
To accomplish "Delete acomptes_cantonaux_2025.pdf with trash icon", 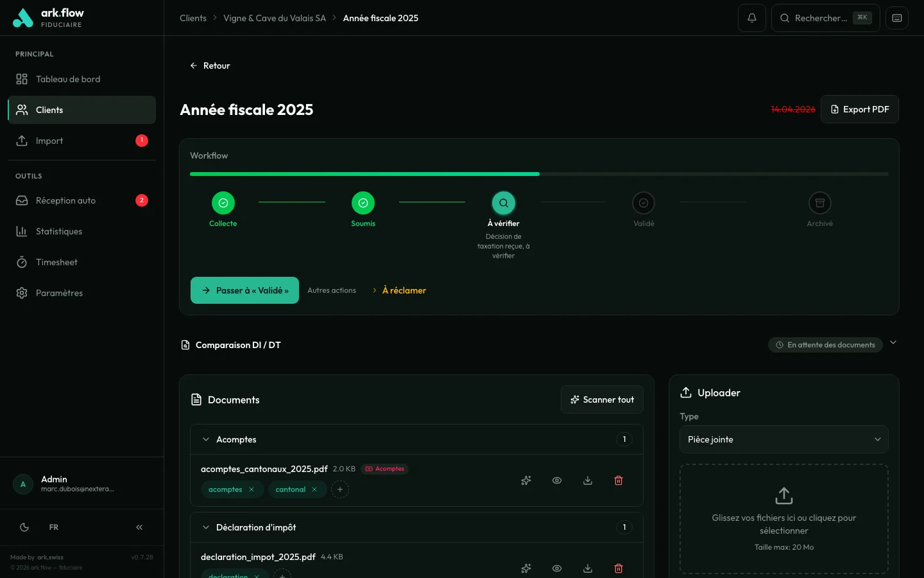I will coord(619,480).
